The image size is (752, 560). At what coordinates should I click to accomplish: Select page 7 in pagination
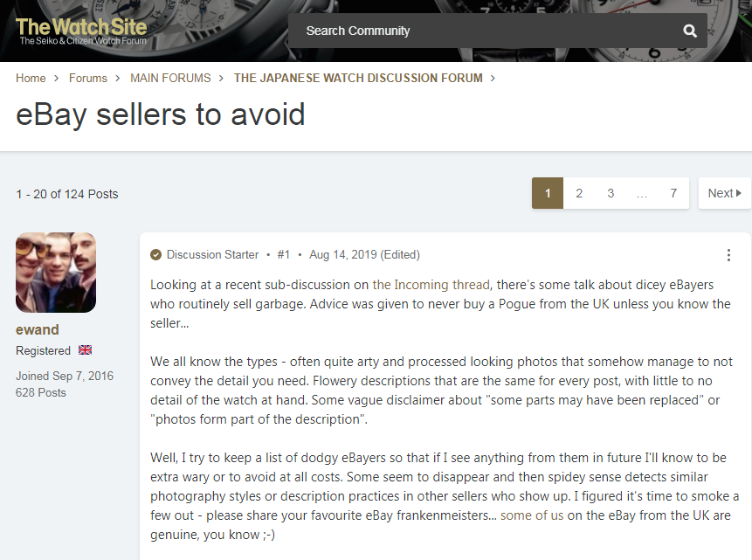[673, 193]
